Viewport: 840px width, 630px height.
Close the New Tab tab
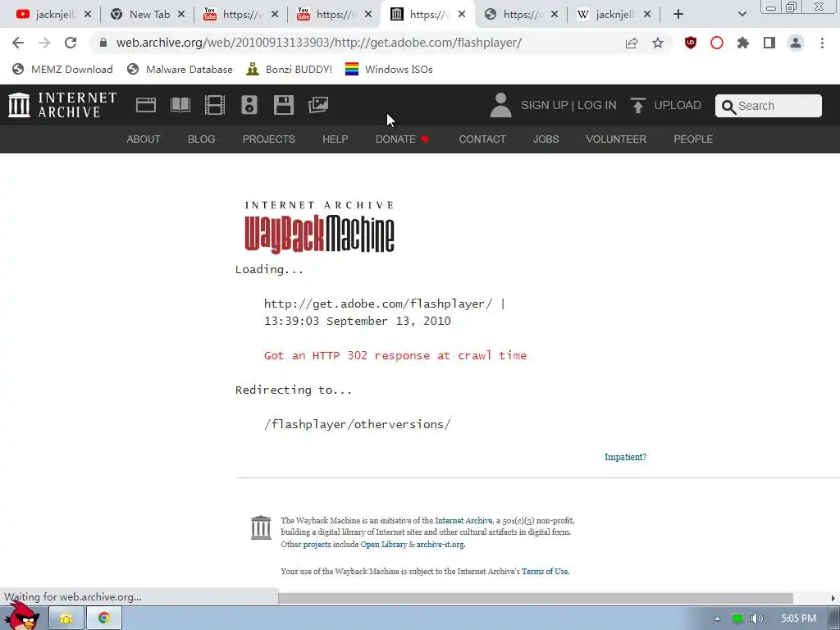click(x=181, y=15)
